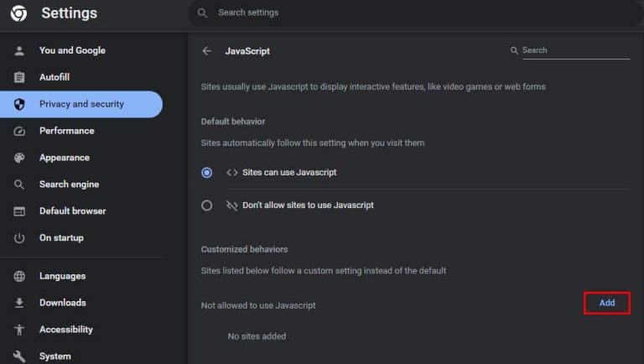Click the back arrow next to JavaScript
Image resolution: width=644 pixels, height=364 pixels.
coord(207,51)
